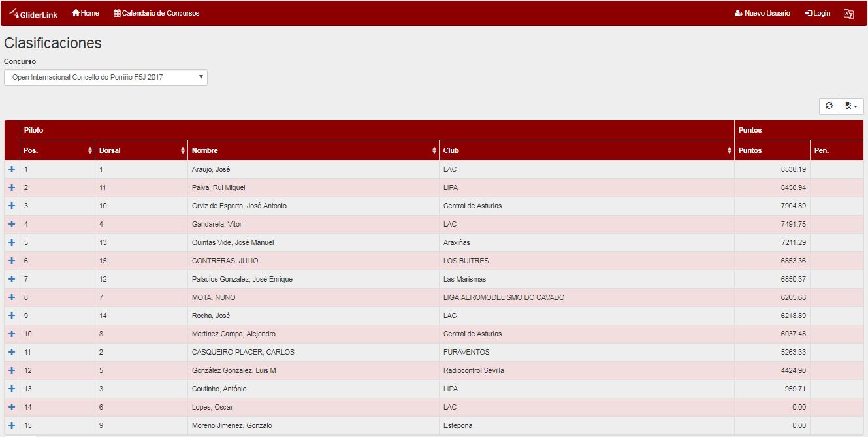Sort the table by Club column
Image resolution: width=868 pixels, height=437 pixels.
tap(586, 150)
